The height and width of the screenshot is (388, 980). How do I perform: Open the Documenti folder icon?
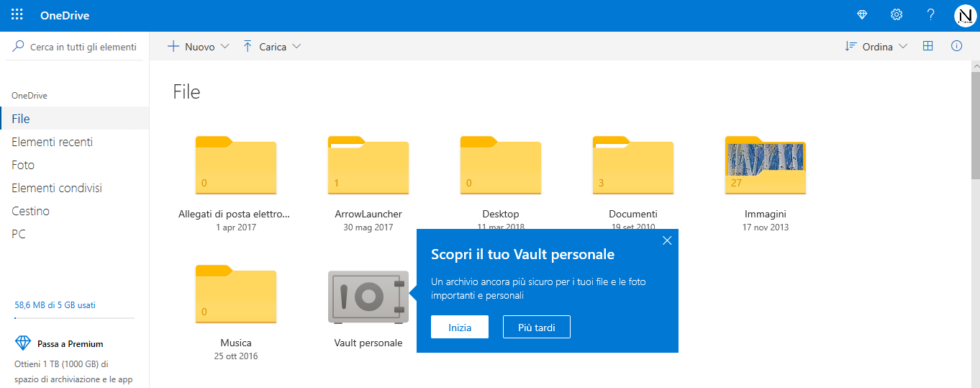[x=633, y=165]
